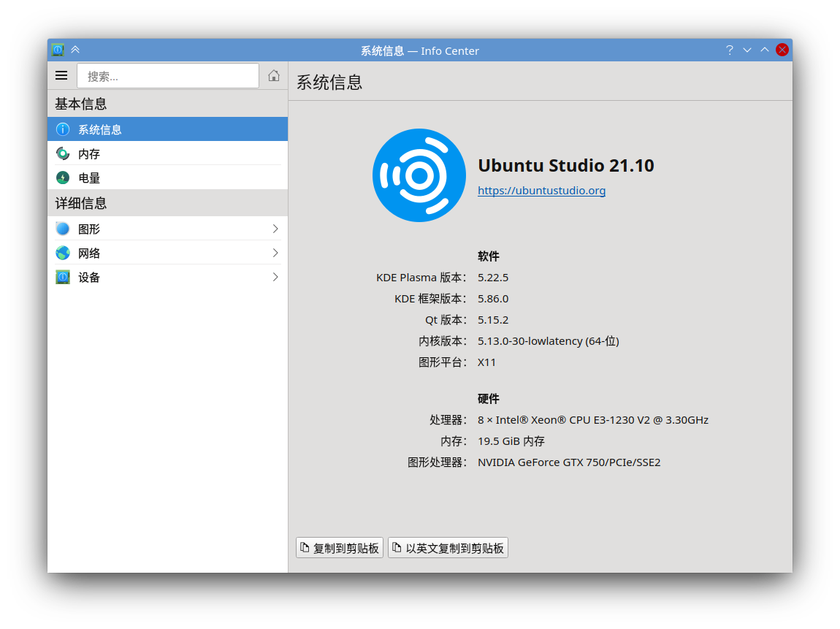Viewport: 840px width, 629px height.
Task: Click the KDE 框架版本 label
Action: pos(430,299)
